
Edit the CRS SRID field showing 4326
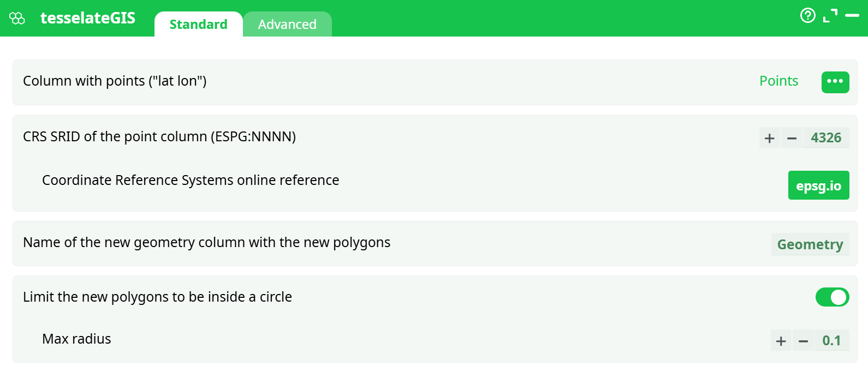(x=826, y=137)
